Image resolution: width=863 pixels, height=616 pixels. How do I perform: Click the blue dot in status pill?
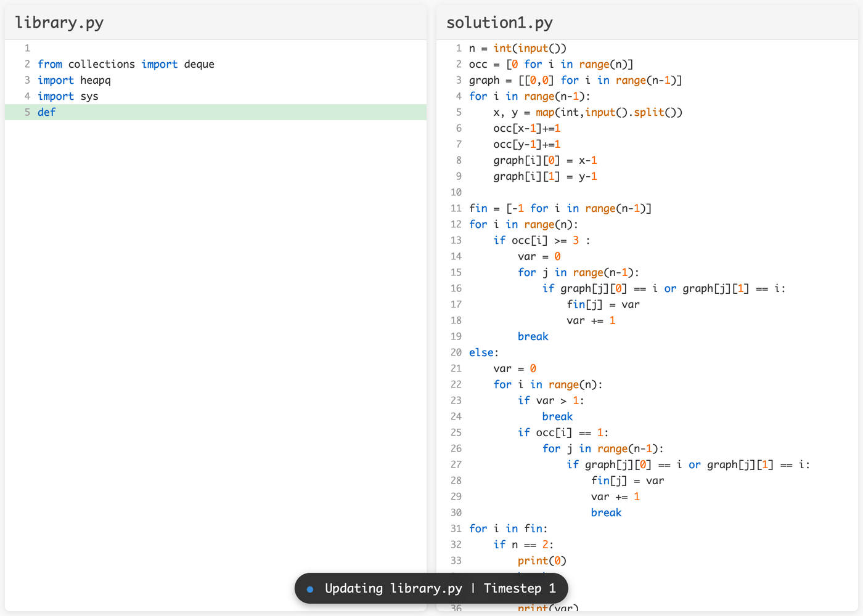pos(310,589)
